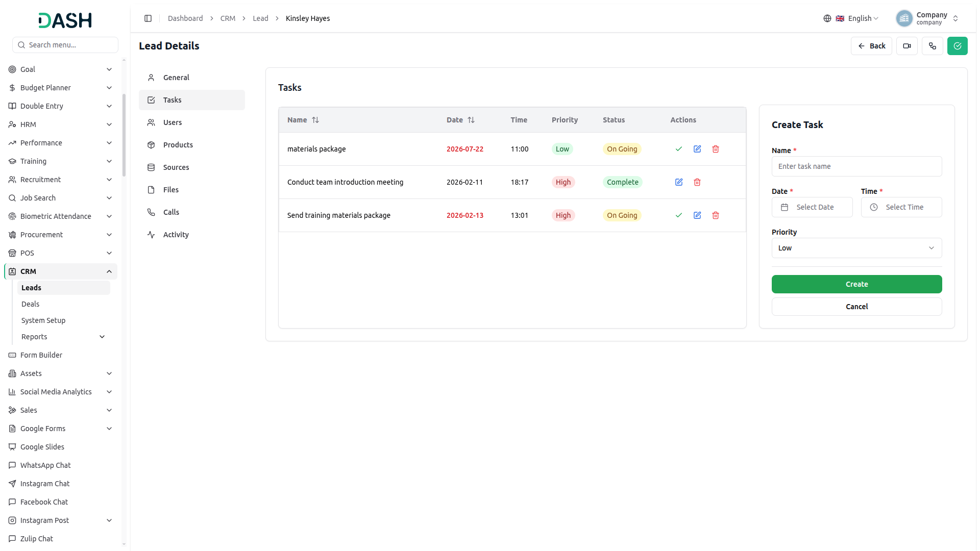Open the Select Time picker field
This screenshot has height=551, width=980.
click(x=901, y=207)
